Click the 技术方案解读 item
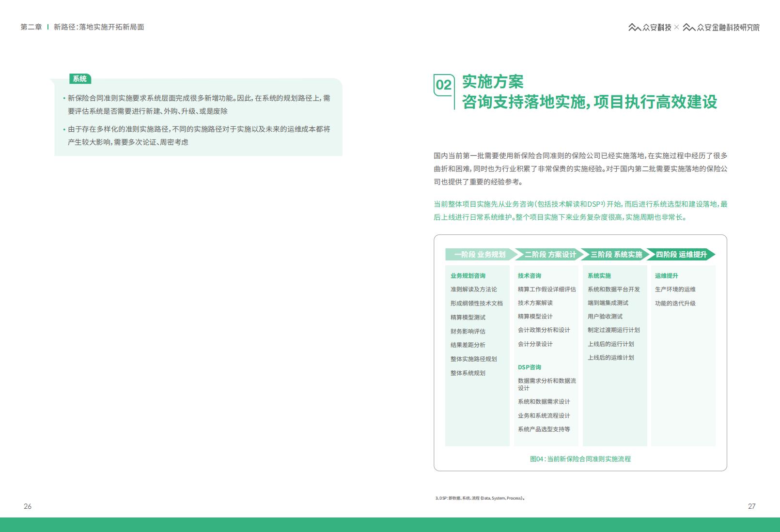 point(535,303)
